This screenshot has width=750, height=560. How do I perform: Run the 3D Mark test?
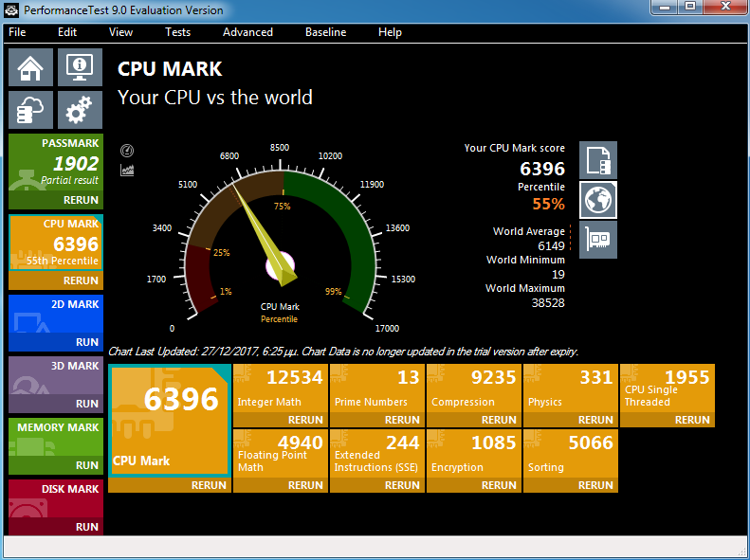point(56,404)
